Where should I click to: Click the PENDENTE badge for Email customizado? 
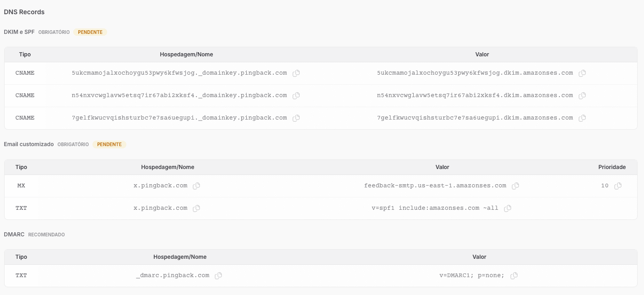109,144
